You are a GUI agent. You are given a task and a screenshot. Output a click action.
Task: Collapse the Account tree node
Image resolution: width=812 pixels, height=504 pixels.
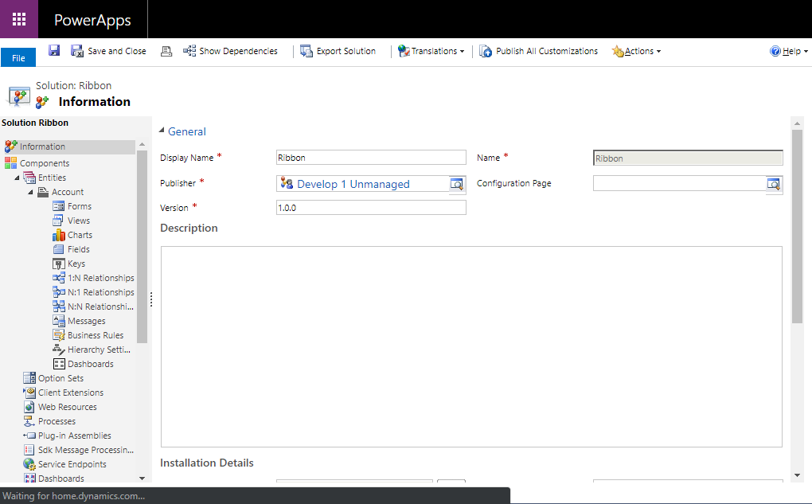[30, 192]
